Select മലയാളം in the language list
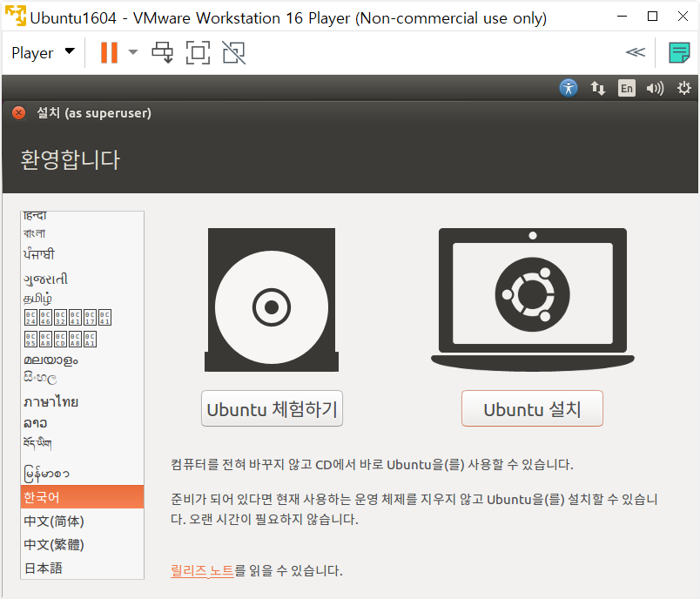 (82, 360)
